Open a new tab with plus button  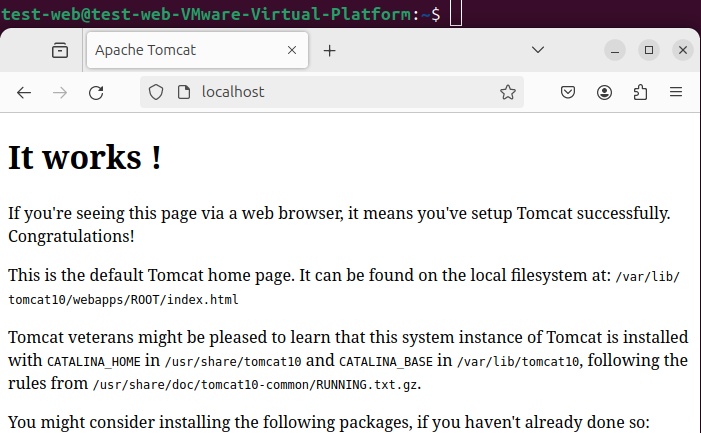329,50
